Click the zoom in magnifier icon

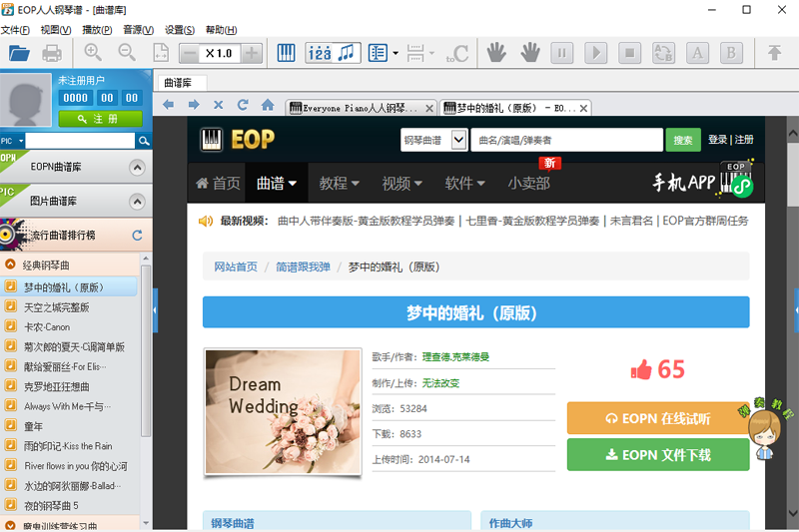pyautogui.click(x=93, y=53)
